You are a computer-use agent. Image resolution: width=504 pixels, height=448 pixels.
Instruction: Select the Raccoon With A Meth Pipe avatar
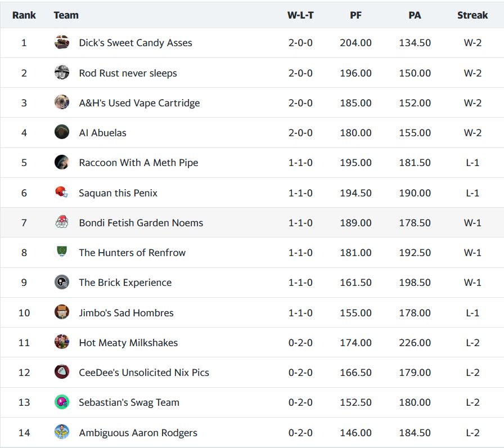[x=62, y=163]
